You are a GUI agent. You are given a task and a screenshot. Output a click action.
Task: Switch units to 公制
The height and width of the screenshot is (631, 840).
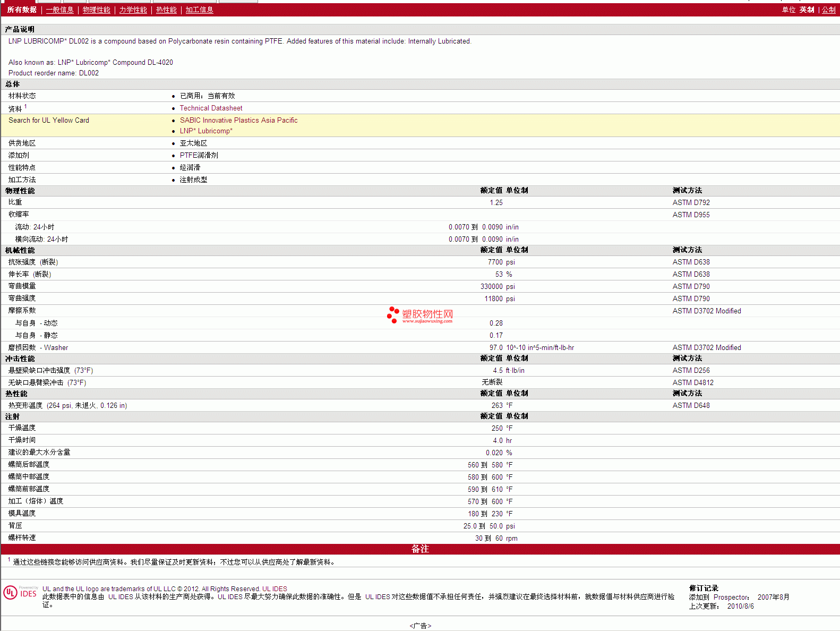coord(828,10)
